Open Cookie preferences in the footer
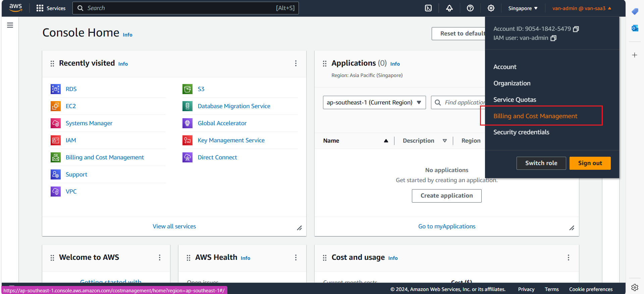 click(x=591, y=289)
